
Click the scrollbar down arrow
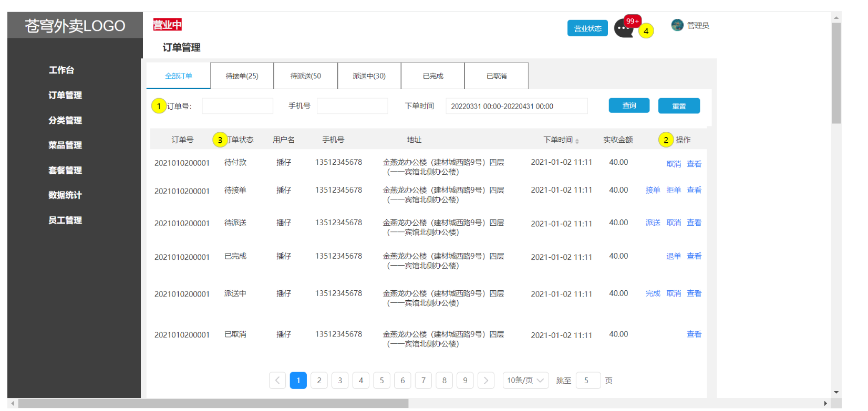coord(836,392)
